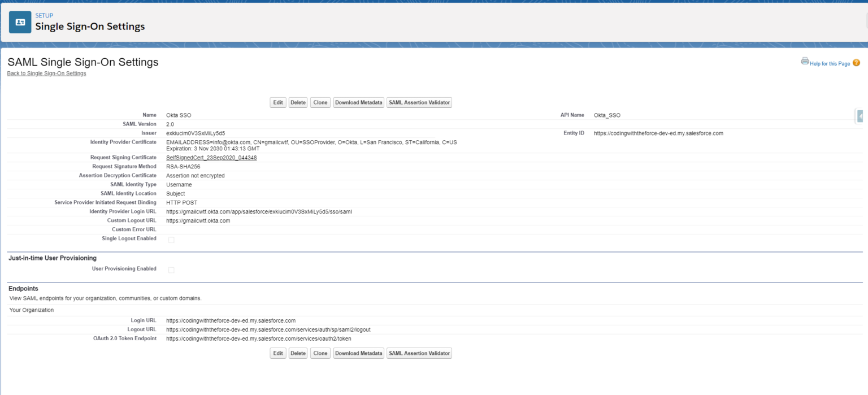Viewport: 868px width, 395px height.
Task: Enable the User Provisioning Enabled checkbox
Action: pos(171,270)
